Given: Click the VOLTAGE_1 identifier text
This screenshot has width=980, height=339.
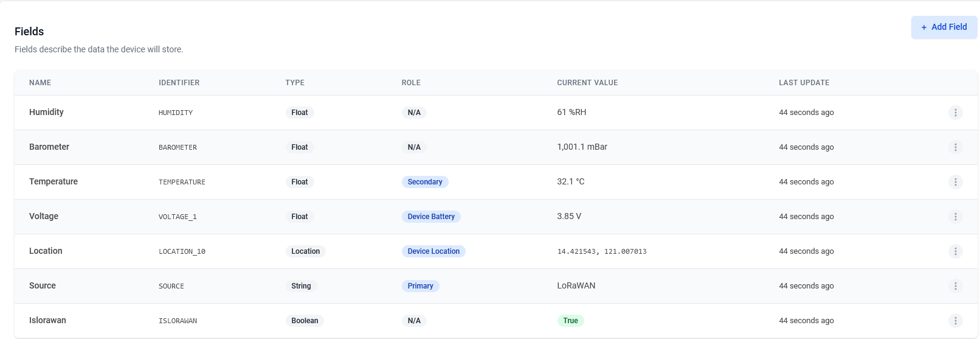Looking at the screenshot, I should pos(178,217).
